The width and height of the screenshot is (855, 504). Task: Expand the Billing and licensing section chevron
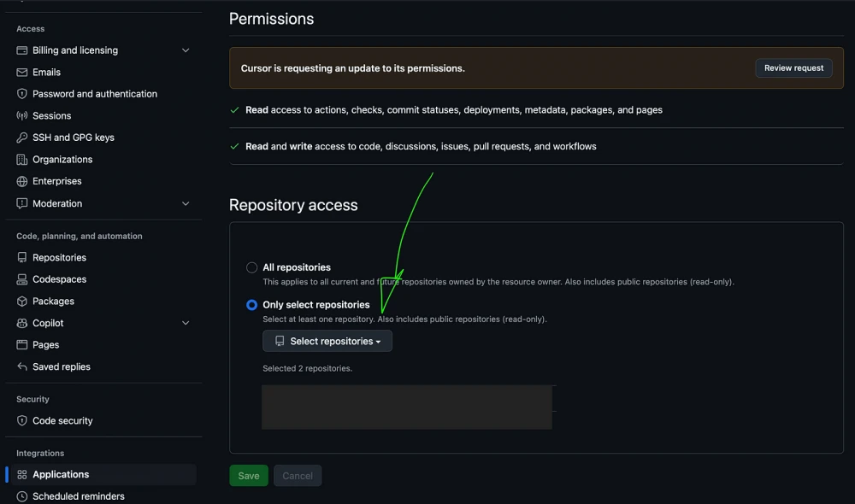click(x=186, y=50)
